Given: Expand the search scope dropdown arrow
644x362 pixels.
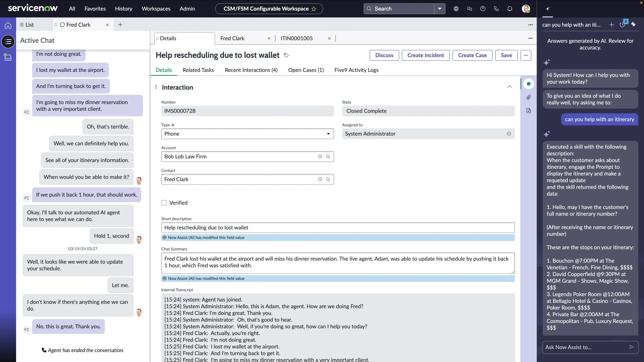Looking at the screenshot, I should pos(439,9).
